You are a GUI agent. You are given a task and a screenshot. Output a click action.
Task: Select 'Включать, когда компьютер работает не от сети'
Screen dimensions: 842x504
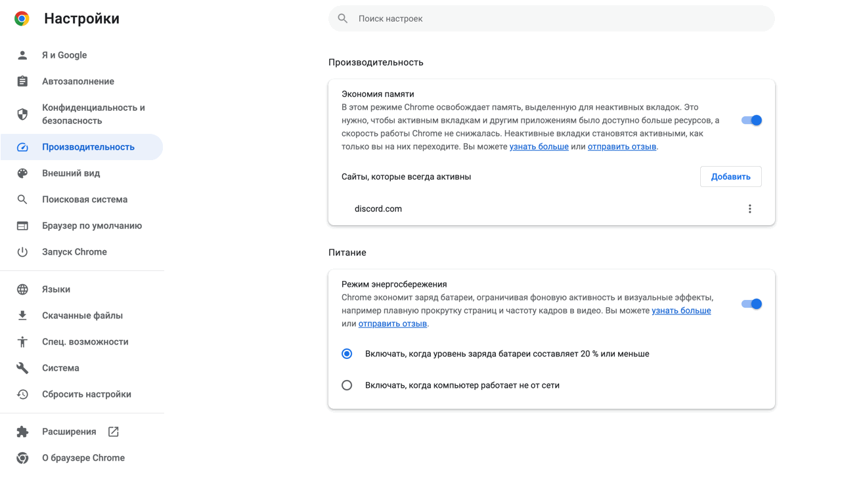point(347,385)
